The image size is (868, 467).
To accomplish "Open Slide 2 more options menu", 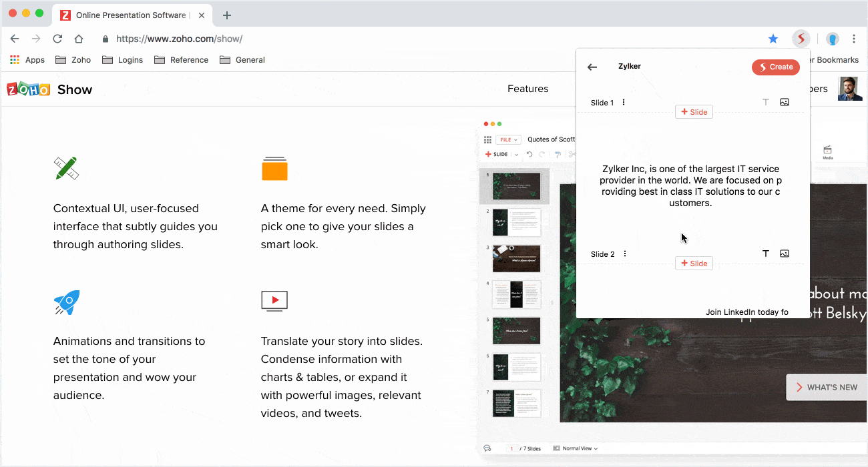I will (625, 254).
